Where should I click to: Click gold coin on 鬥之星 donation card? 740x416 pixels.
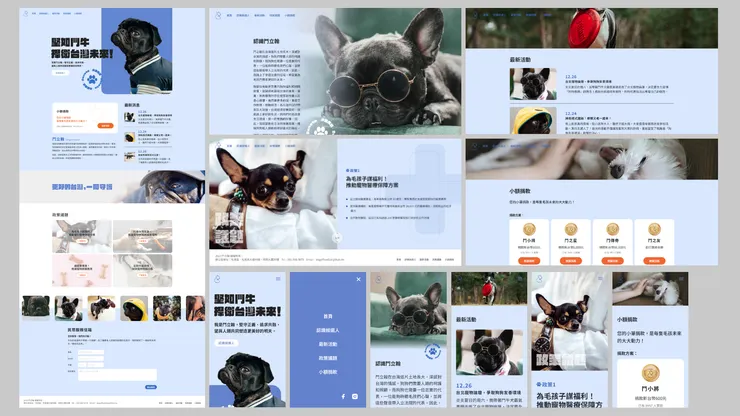(x=571, y=229)
